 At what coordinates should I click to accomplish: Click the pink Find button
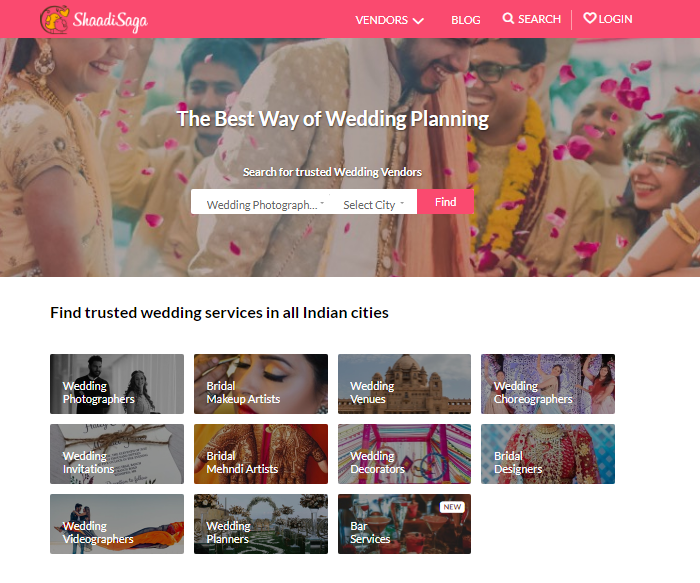(446, 202)
